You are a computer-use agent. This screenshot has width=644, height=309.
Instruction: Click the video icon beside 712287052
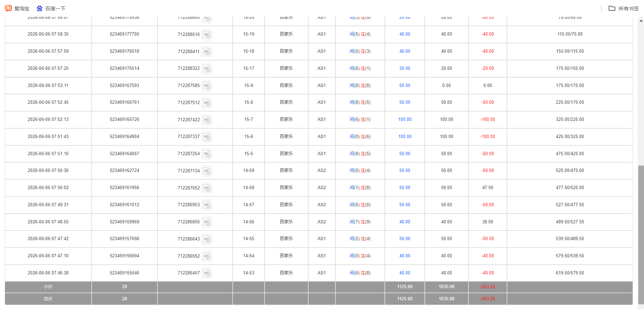(x=207, y=188)
